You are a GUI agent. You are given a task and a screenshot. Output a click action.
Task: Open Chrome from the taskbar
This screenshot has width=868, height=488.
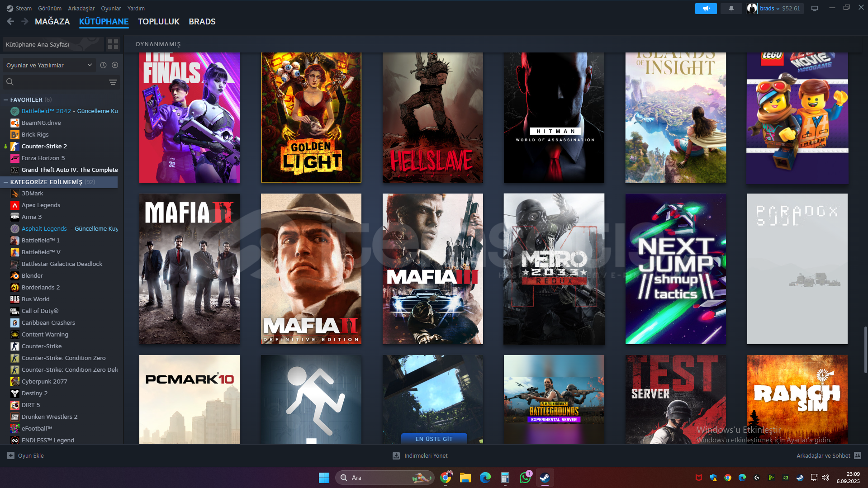point(446,478)
